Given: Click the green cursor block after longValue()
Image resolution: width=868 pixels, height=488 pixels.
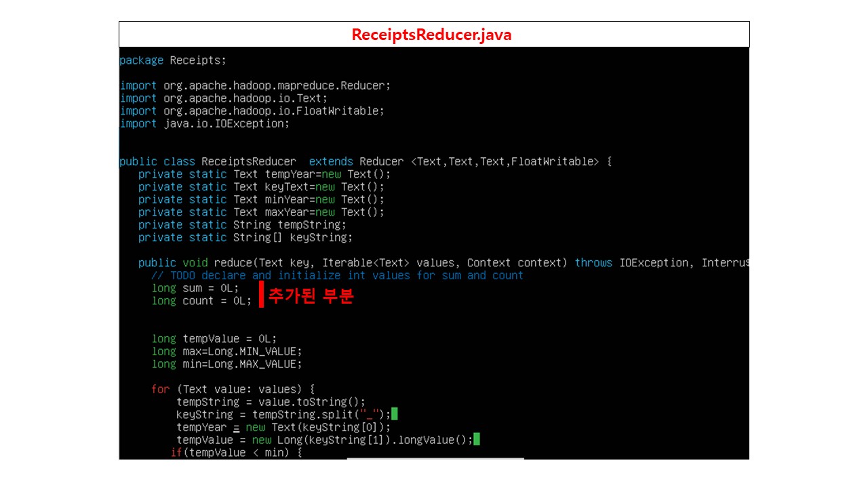Looking at the screenshot, I should point(477,439).
